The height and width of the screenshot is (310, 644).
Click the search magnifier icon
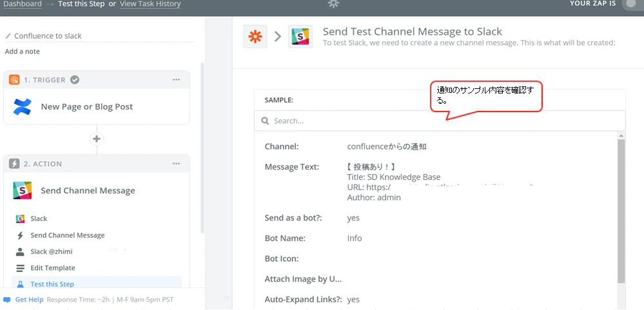266,121
